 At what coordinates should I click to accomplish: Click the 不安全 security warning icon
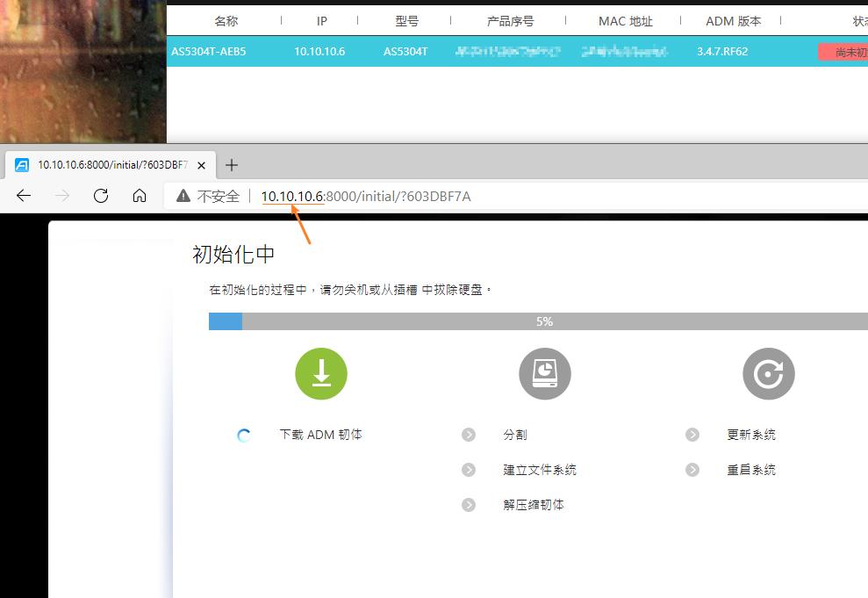pos(183,196)
